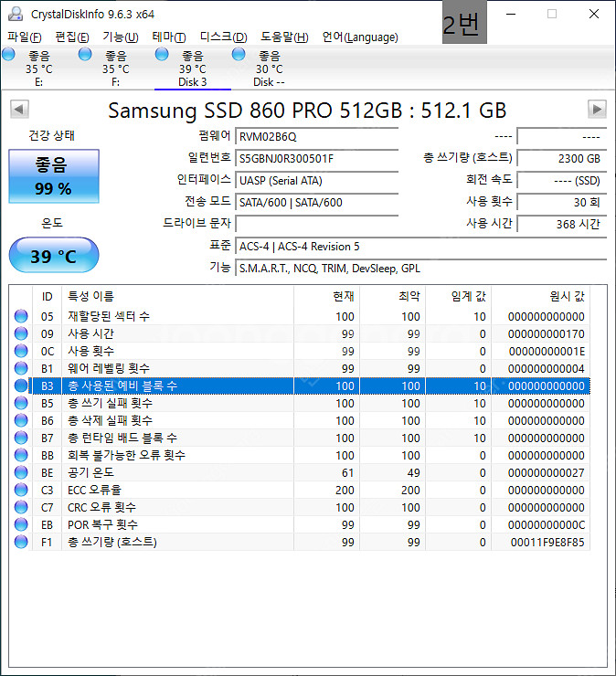Open the 디스크(D) menu
This screenshot has width=616, height=676.
pos(223,37)
